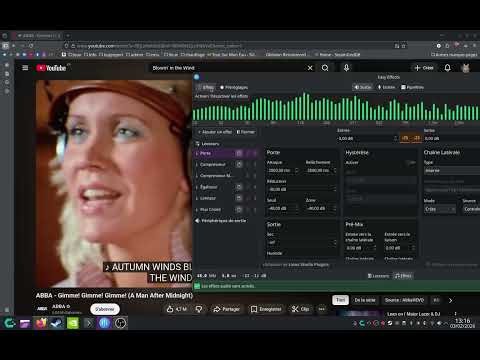Image resolution: width=480 pixels, height=360 pixels.
Task: Bookmark this page with star icon
Action: (x=404, y=46)
